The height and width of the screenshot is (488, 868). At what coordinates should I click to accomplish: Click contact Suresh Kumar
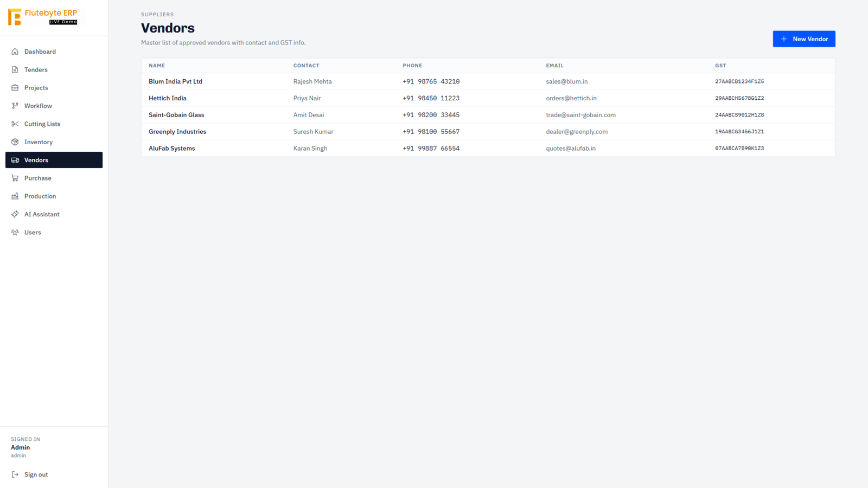click(x=314, y=132)
